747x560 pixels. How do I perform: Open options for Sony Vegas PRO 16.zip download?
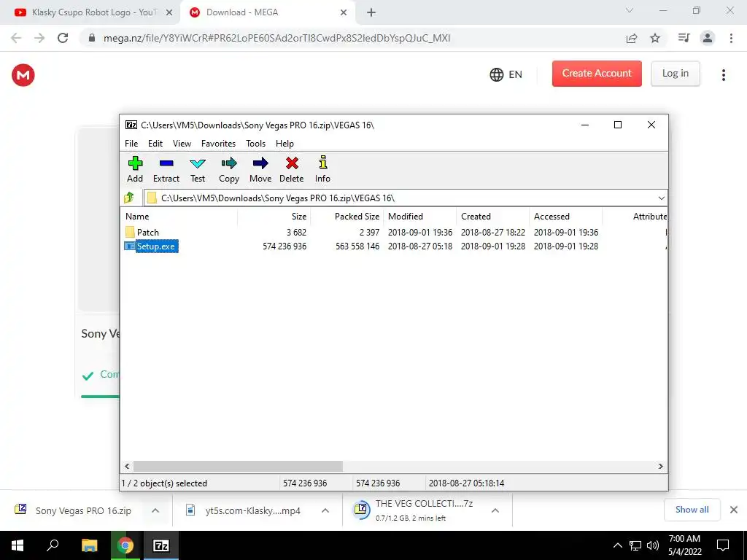(x=155, y=510)
